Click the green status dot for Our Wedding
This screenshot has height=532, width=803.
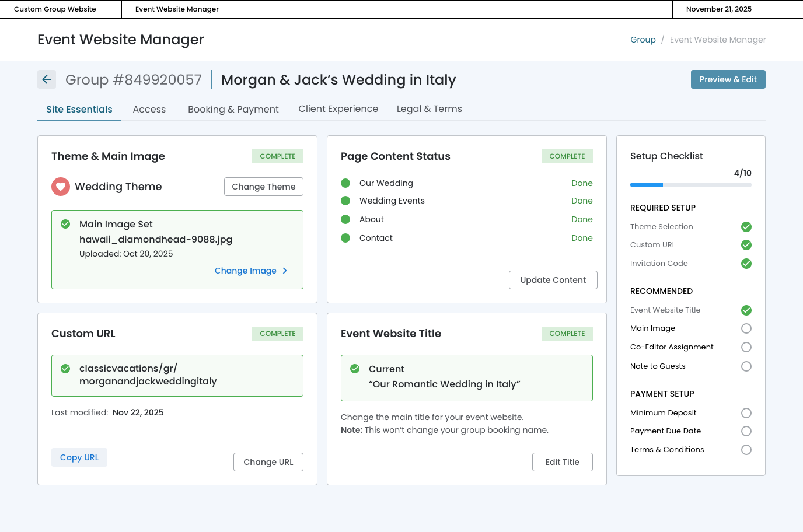[345, 183]
